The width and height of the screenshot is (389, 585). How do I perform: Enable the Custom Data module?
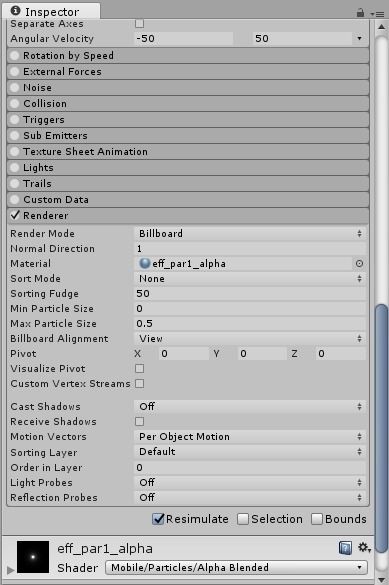point(15,200)
